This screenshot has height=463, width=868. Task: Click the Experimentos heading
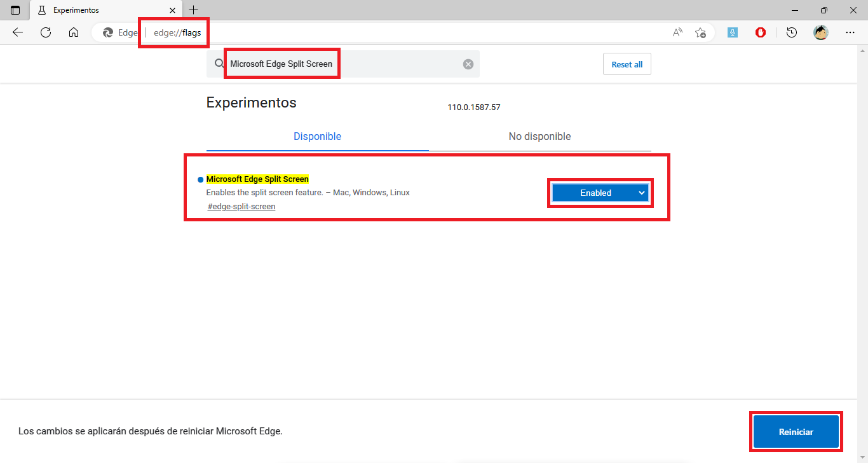pos(252,102)
